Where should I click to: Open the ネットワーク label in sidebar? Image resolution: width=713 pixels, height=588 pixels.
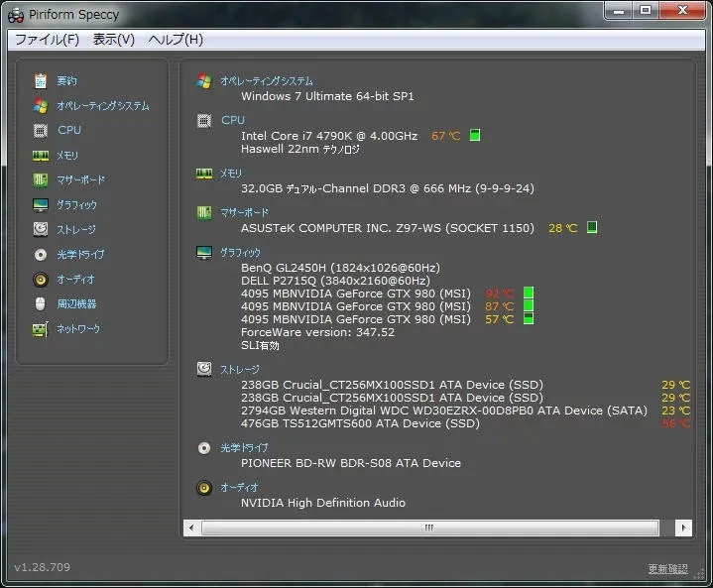[x=78, y=328]
